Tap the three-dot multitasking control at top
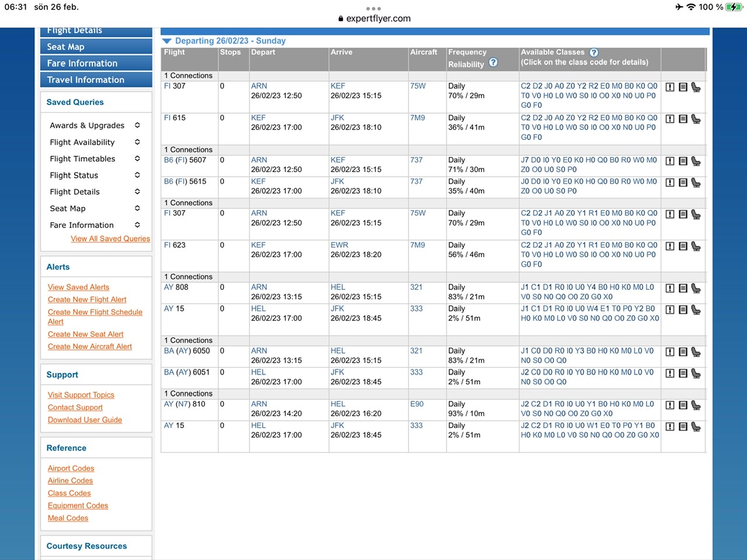Viewport: 747px width, 560px height. click(x=373, y=8)
